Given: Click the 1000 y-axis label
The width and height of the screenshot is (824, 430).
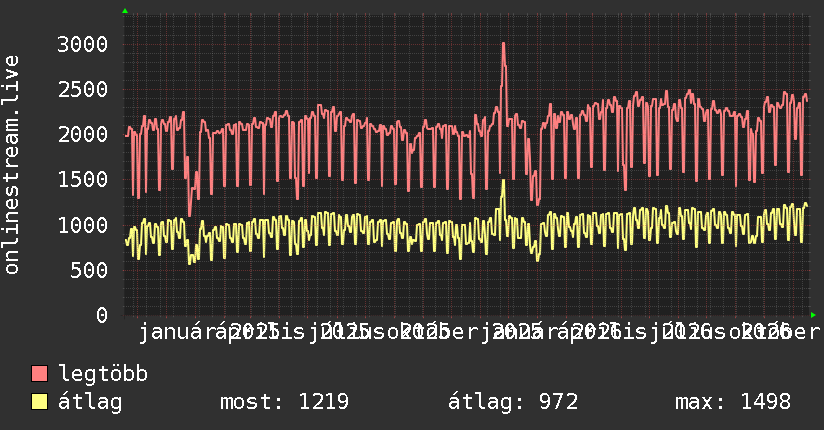Looking at the screenshot, I should click(x=83, y=225).
